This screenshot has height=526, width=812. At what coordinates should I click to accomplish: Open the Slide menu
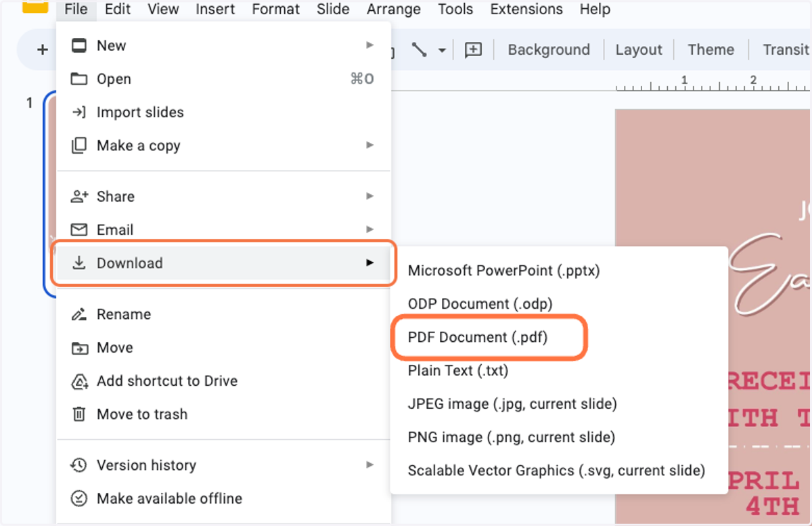(333, 9)
